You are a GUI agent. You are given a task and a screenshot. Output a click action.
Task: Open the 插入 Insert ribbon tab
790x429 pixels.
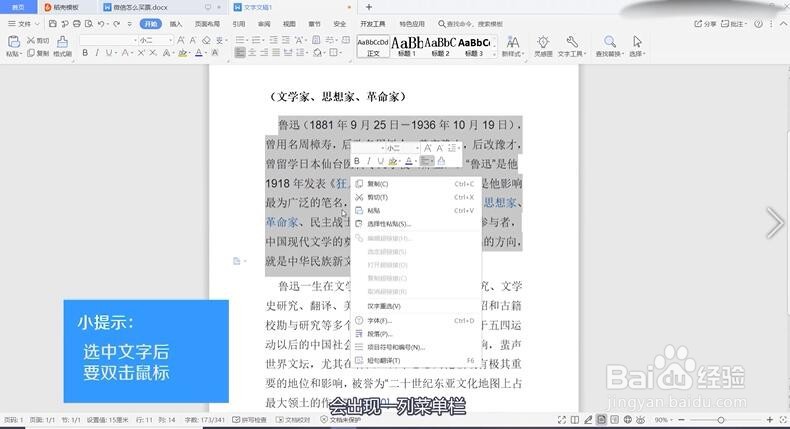(x=176, y=24)
